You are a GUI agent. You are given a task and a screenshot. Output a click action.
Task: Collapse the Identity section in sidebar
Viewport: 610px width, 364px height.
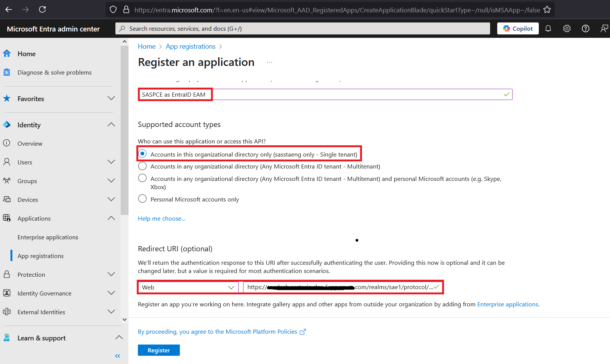pos(111,125)
